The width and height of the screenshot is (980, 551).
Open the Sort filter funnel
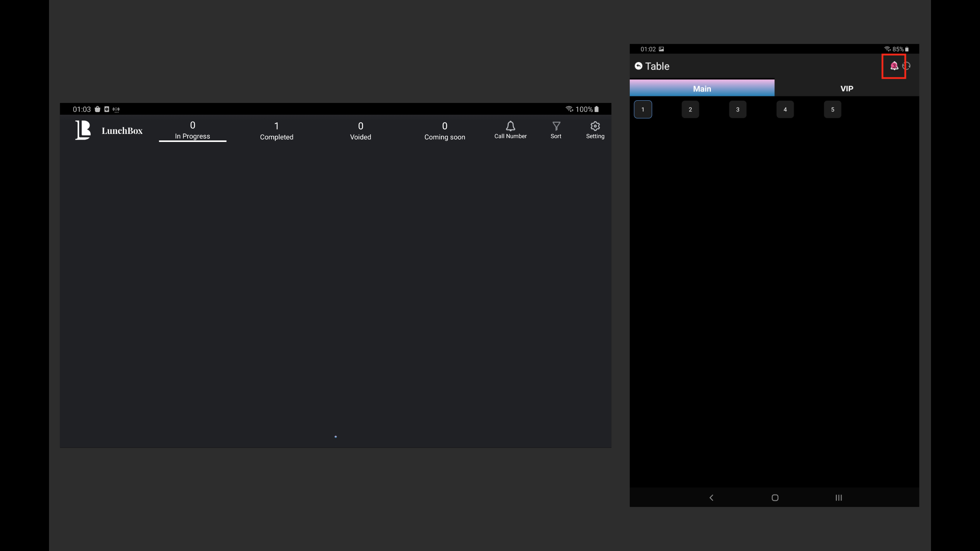(x=556, y=130)
